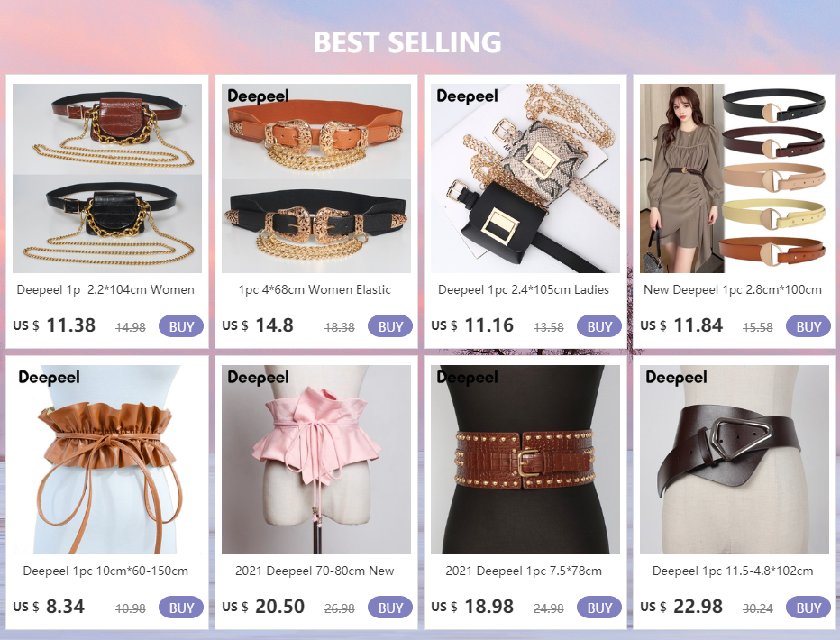Open the triangle buckle brown belt image
This screenshot has width=840, height=640.
735,460
